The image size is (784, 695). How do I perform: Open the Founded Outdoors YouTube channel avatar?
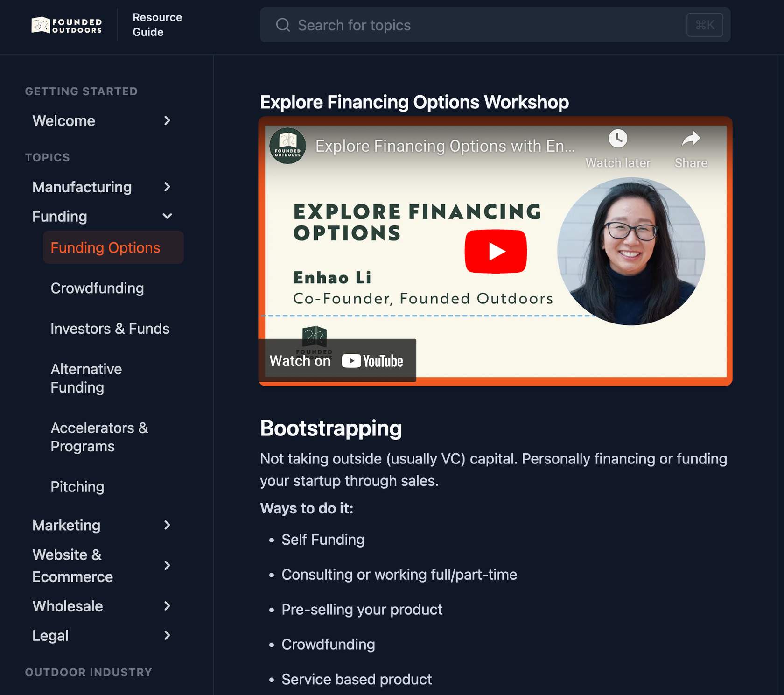[287, 146]
